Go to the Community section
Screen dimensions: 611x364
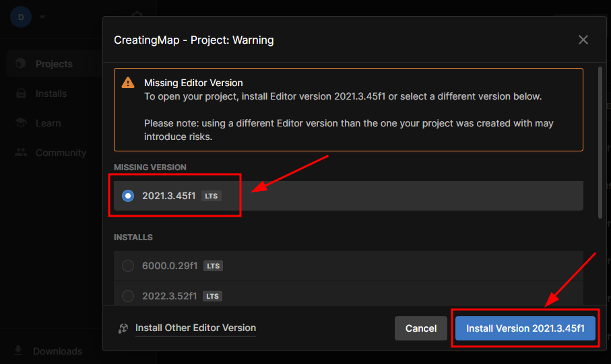tap(61, 153)
